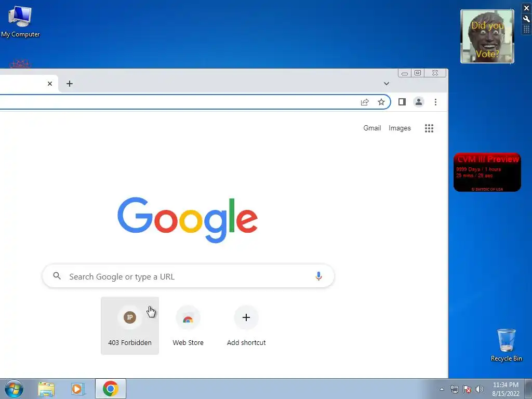Open the Chrome three-dot menu
The width and height of the screenshot is (532, 399).
[x=436, y=102]
